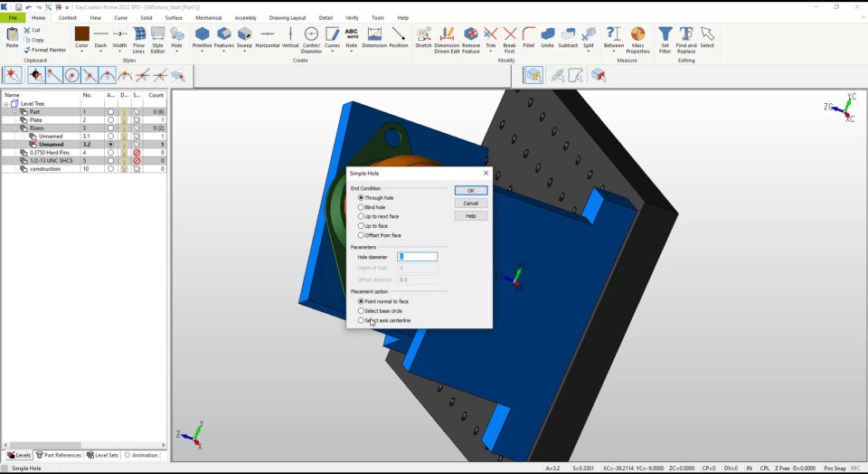The height and width of the screenshot is (474, 868).
Task: Click the Cut scissors icon
Action: point(27,30)
